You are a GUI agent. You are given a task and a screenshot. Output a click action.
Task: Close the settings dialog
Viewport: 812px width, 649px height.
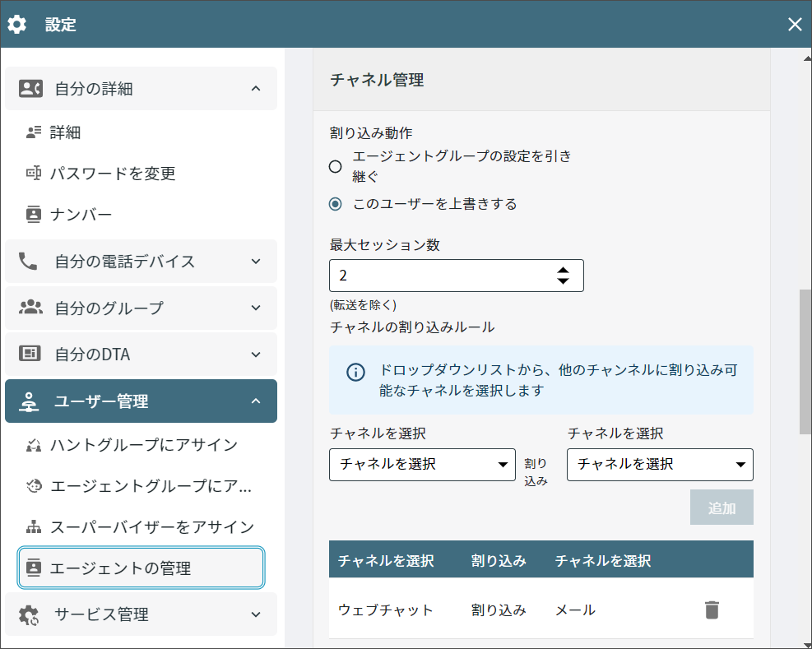[x=795, y=25]
